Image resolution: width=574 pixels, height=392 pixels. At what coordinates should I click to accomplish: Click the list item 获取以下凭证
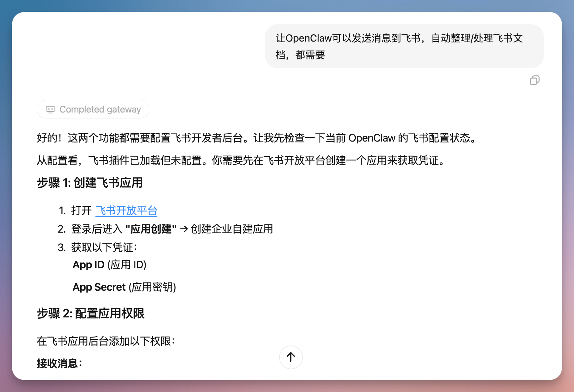point(104,247)
